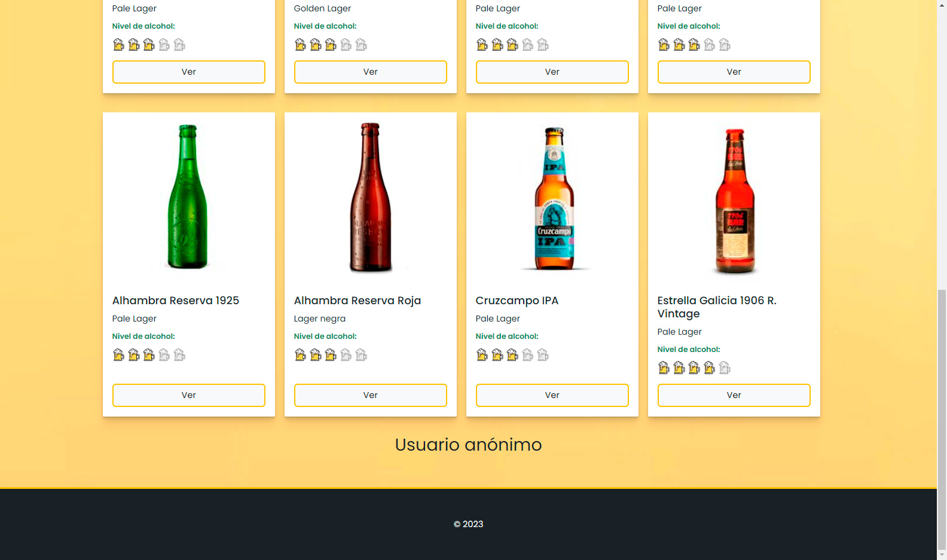
Task: Select the Estrella Galicia 1906 R. Vintage title
Action: click(717, 307)
